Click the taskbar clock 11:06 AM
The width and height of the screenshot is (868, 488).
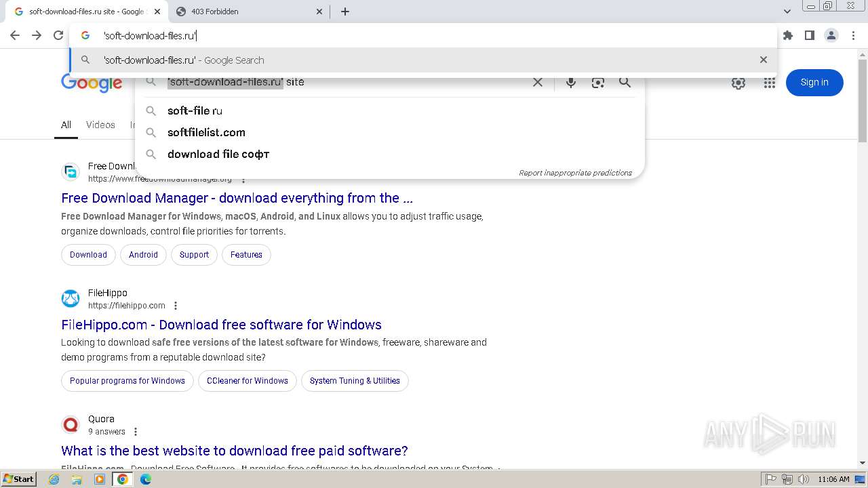pos(833,479)
